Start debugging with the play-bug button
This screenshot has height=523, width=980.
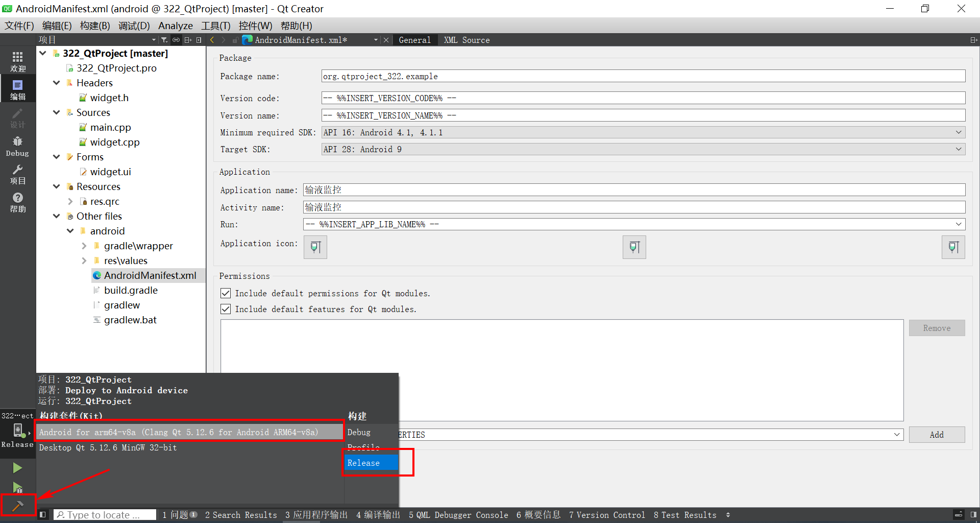tap(17, 488)
